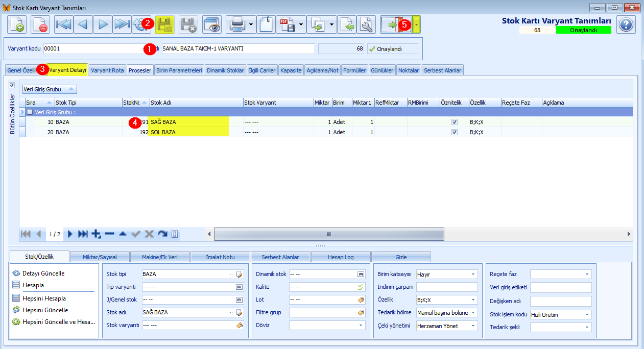Click Hesapla in the left action list
This screenshot has width=644, height=349.
click(33, 285)
